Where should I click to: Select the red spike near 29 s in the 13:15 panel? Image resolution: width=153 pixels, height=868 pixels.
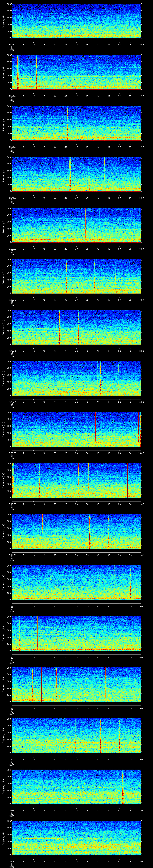point(75,735)
